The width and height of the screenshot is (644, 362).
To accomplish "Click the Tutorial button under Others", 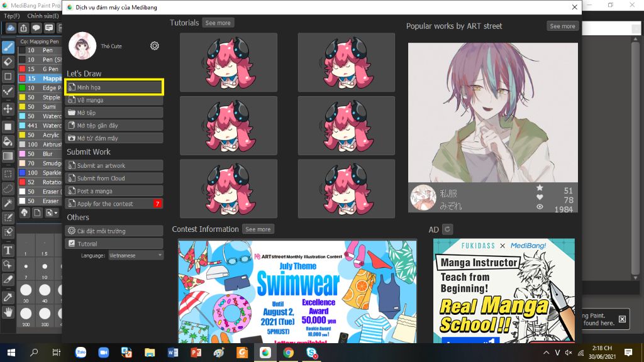I will 114,243.
